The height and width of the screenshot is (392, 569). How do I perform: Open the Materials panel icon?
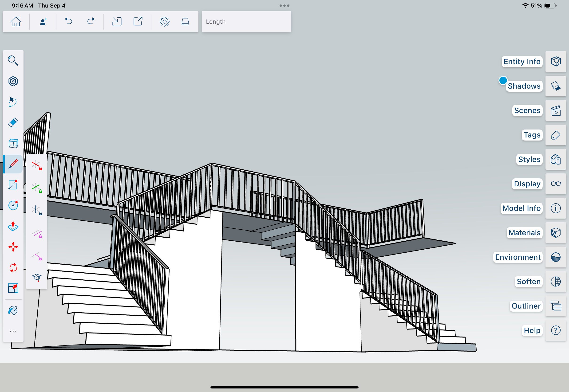coord(556,233)
